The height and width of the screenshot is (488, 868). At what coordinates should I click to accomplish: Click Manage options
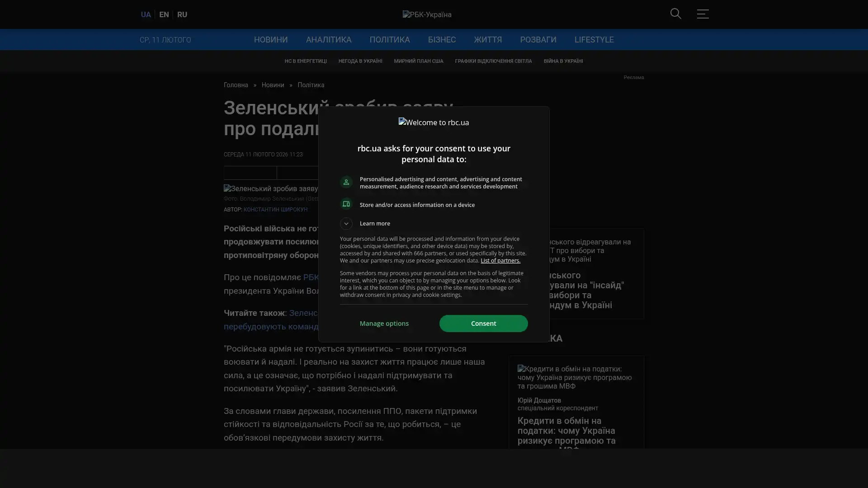384,324
